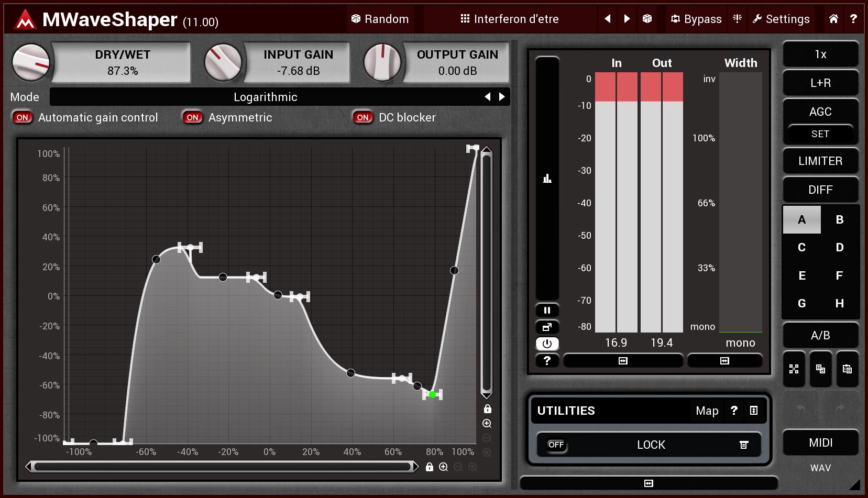
Task: Click the DRY/WET 87.3% value field
Action: click(123, 62)
